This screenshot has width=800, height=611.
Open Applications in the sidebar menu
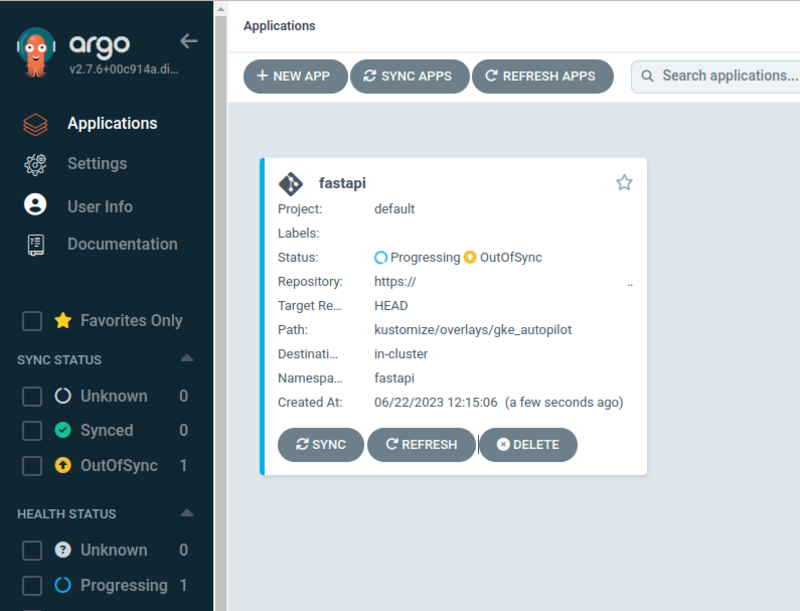112,123
